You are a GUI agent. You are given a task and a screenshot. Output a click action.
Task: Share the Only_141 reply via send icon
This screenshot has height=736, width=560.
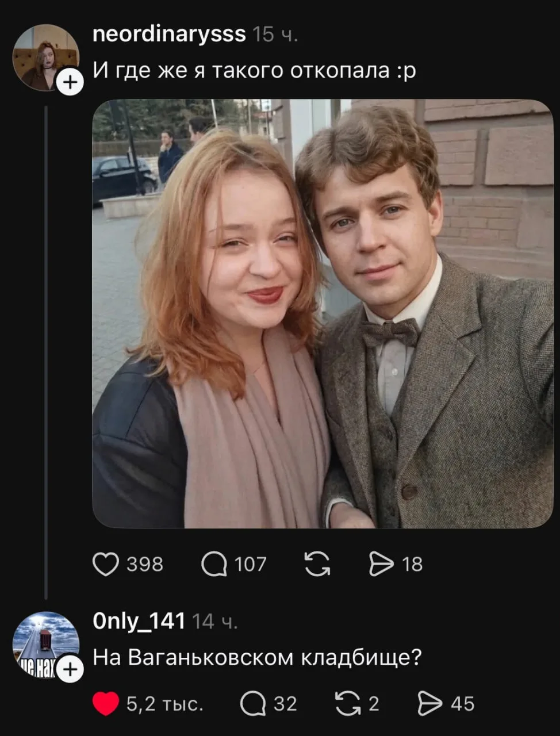click(x=430, y=704)
